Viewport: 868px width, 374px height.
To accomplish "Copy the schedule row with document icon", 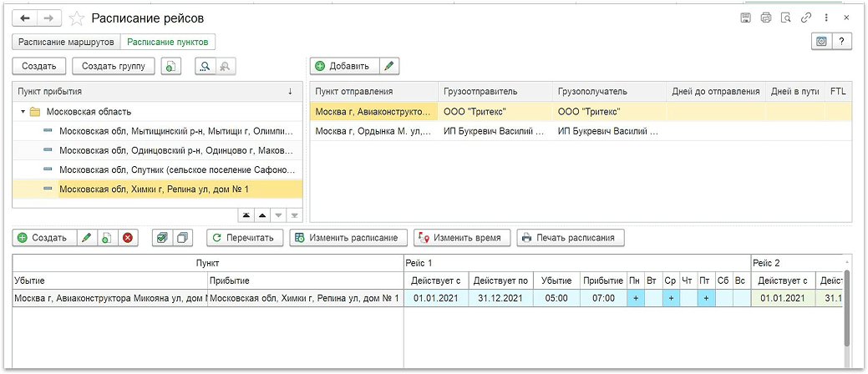I will [x=107, y=238].
